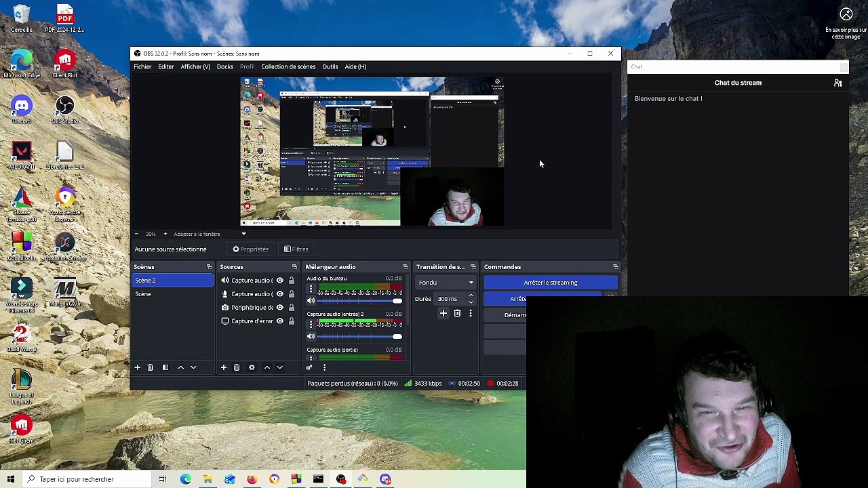Open the audio mixer three-dot menu at the bottom

[324, 367]
